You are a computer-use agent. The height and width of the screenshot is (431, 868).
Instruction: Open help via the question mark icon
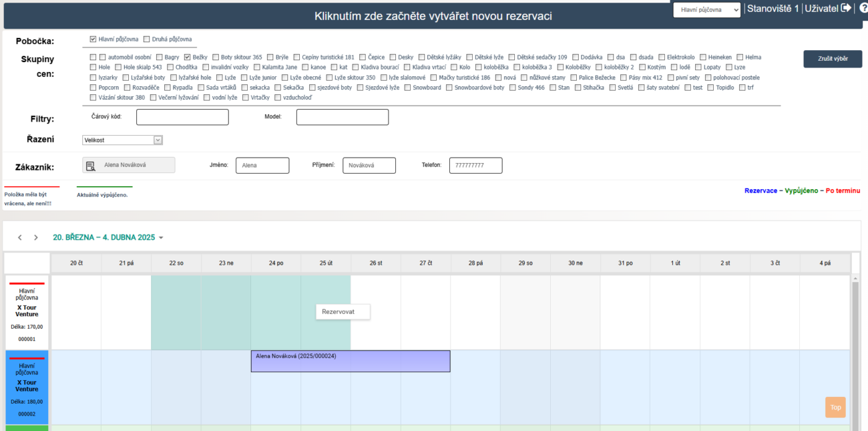point(863,9)
